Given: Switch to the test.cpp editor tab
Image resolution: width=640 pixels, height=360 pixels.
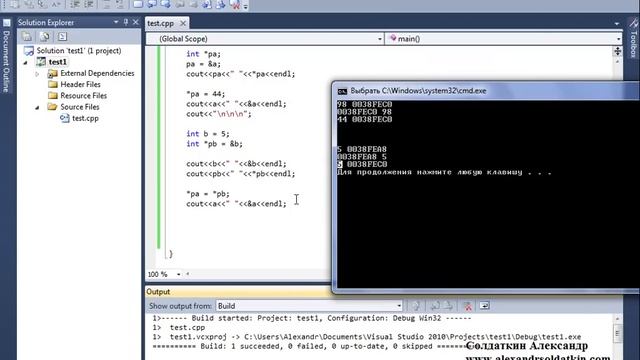Looking at the screenshot, I should 161,23.
